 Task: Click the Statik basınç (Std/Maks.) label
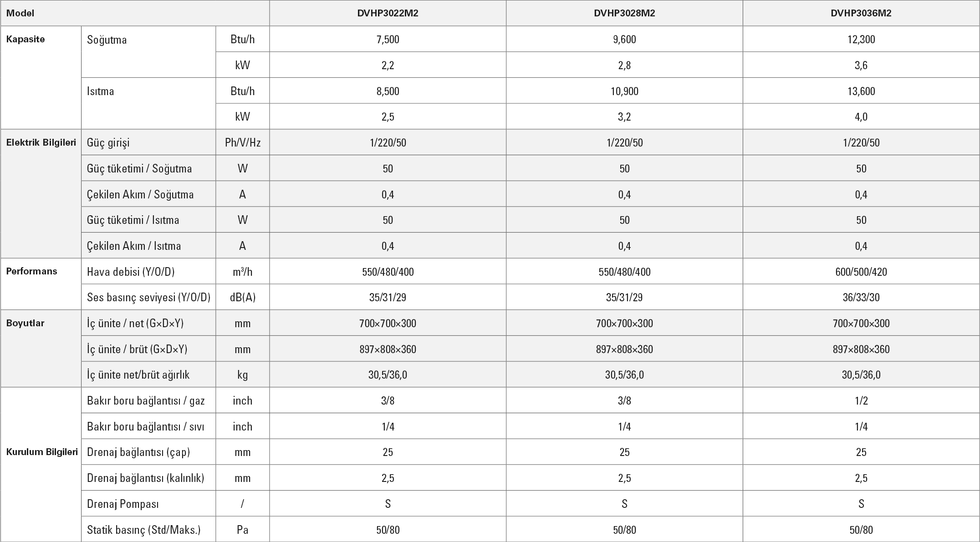coord(144,530)
